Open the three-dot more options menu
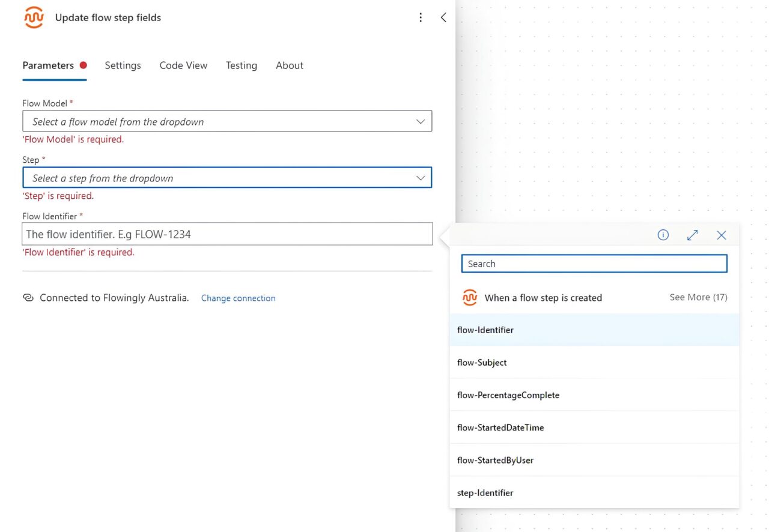Screen dimensions: 769x532 click(x=421, y=17)
